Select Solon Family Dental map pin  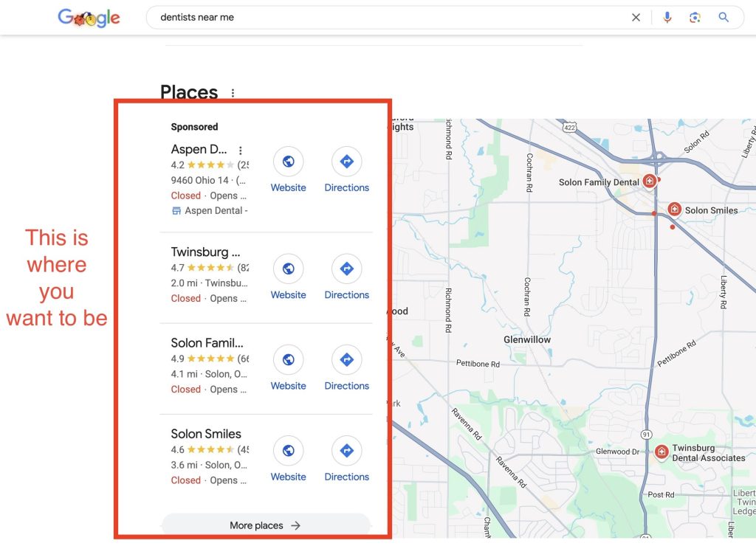pyautogui.click(x=649, y=181)
